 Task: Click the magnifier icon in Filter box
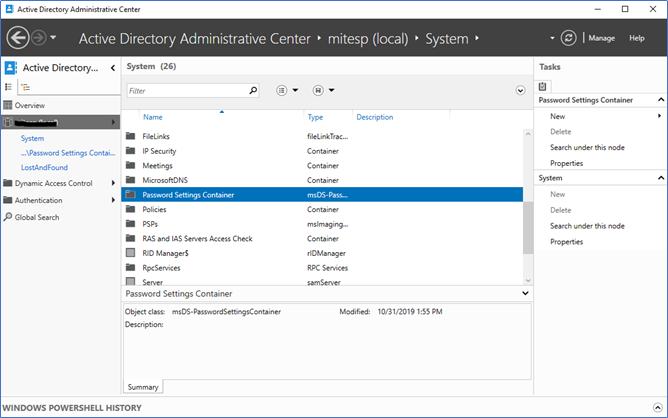coord(252,91)
